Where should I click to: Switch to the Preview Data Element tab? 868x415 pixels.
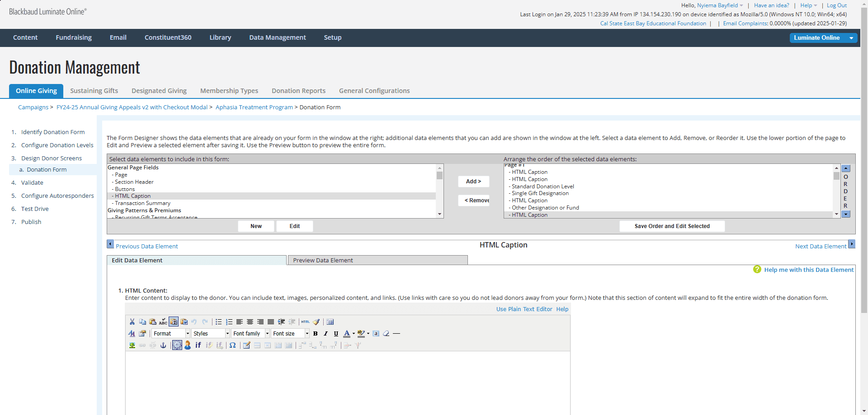click(377, 261)
